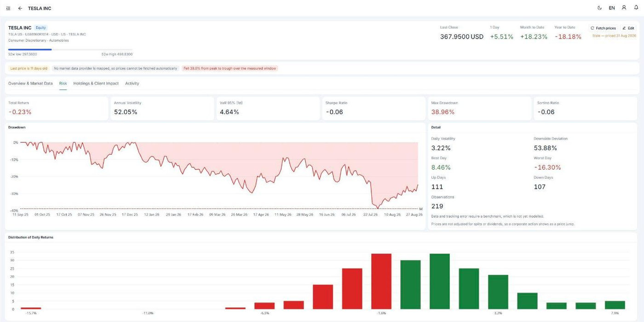
Task: Click the Drawdown chart title
Action: click(x=17, y=127)
